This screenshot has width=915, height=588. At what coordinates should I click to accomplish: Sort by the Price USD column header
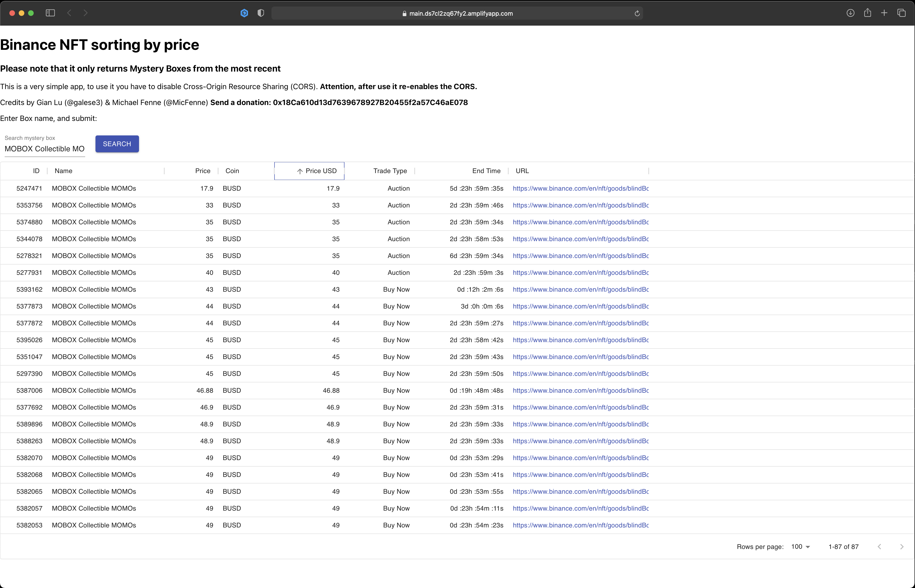(x=321, y=171)
